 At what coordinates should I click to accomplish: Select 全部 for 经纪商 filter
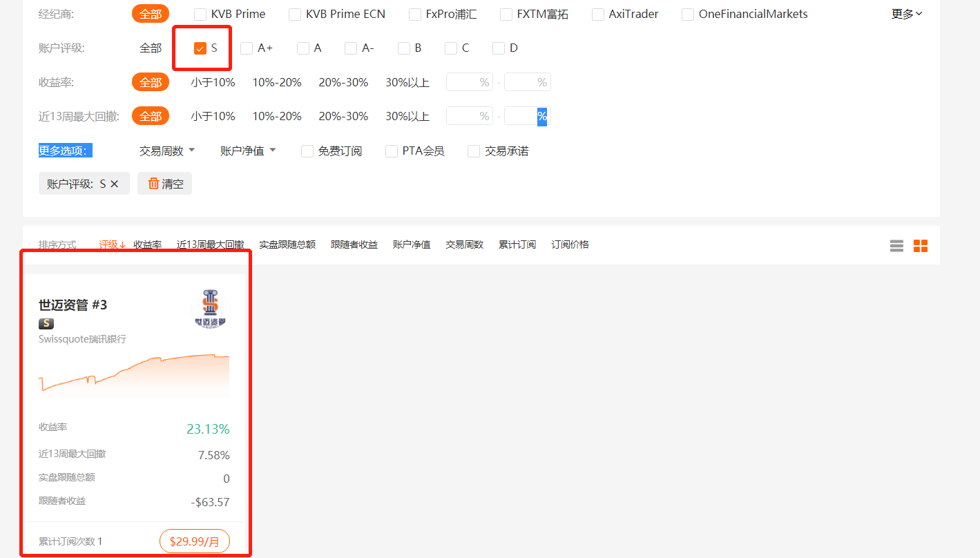151,14
